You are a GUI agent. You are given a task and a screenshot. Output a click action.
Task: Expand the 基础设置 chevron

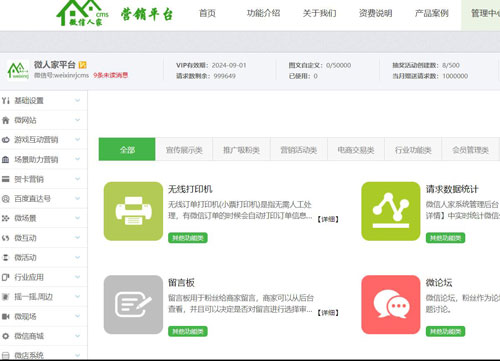tap(77, 100)
